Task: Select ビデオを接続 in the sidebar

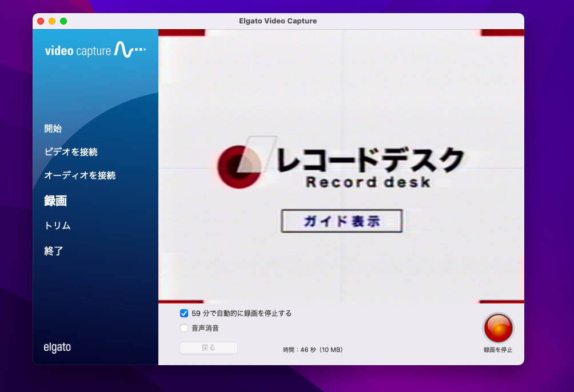Action: click(x=71, y=152)
